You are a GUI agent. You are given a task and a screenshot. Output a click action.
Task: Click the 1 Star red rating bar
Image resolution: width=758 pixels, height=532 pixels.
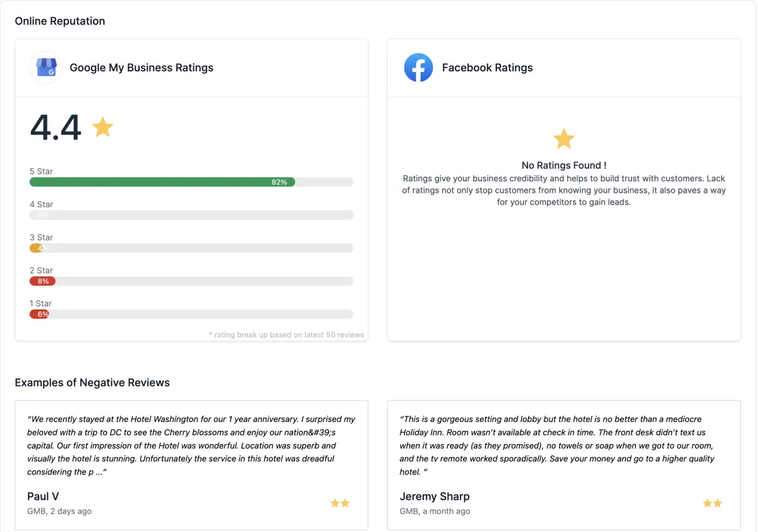point(39,314)
